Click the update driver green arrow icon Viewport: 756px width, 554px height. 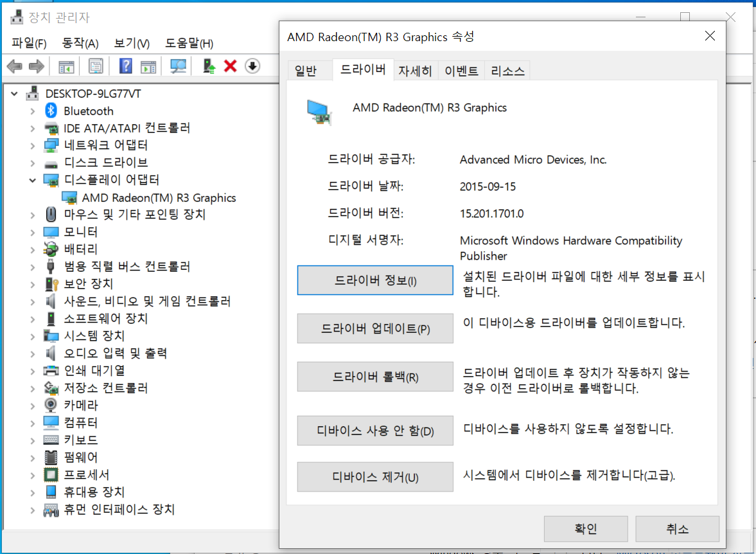pos(209,66)
